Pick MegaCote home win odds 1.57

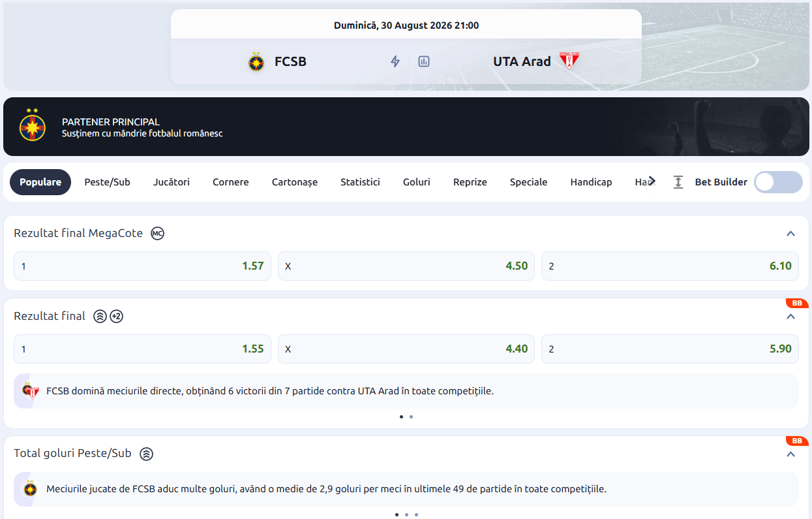point(142,266)
